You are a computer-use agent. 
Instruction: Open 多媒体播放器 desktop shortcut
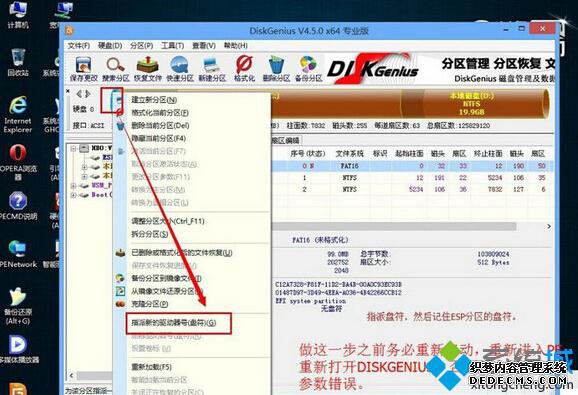pos(18,349)
